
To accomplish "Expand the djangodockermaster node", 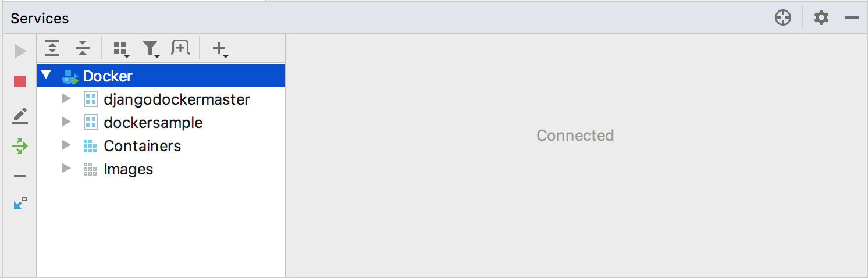I will (x=66, y=99).
